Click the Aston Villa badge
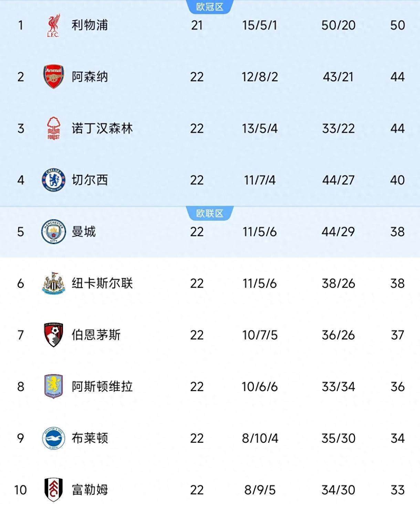The width and height of the screenshot is (420, 514). (53, 386)
